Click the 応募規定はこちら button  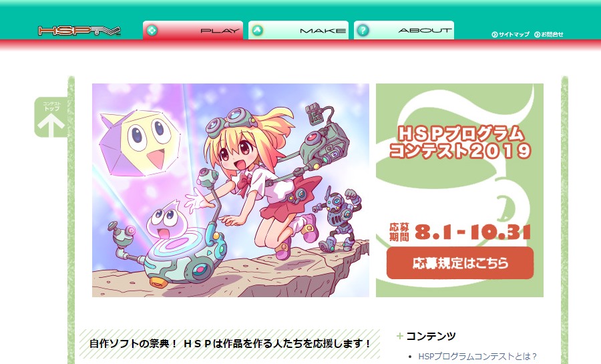pos(460,263)
